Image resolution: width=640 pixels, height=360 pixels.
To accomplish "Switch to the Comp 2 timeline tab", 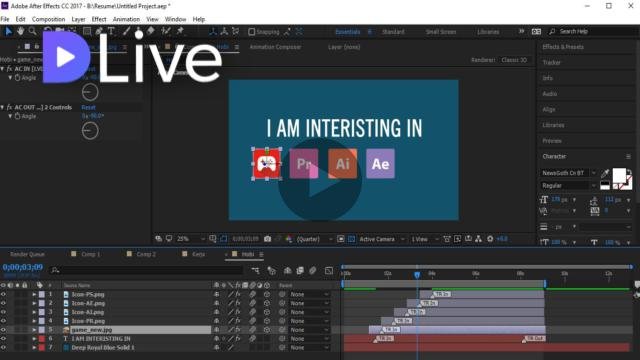I will 146,254.
